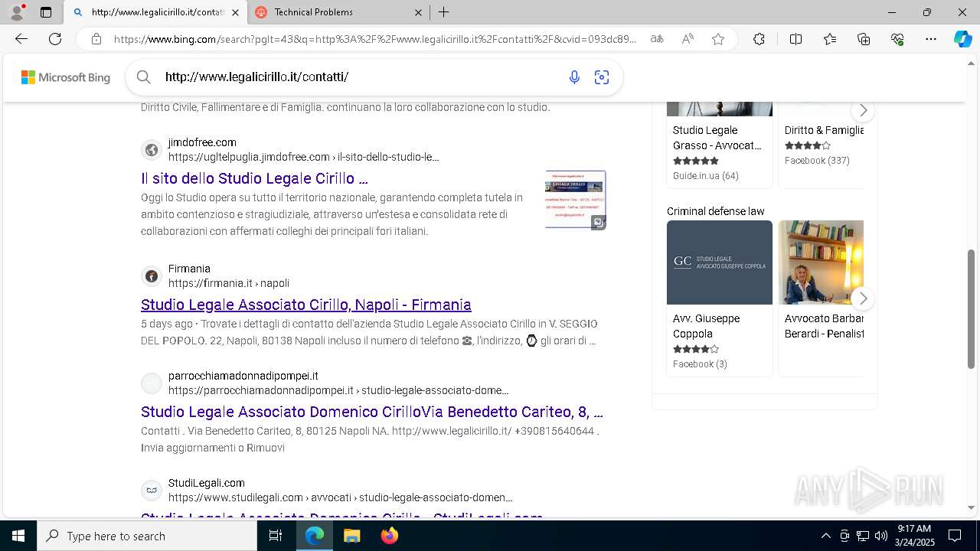Open the collections icon
The height and width of the screenshot is (551, 980).
pos(864,39)
